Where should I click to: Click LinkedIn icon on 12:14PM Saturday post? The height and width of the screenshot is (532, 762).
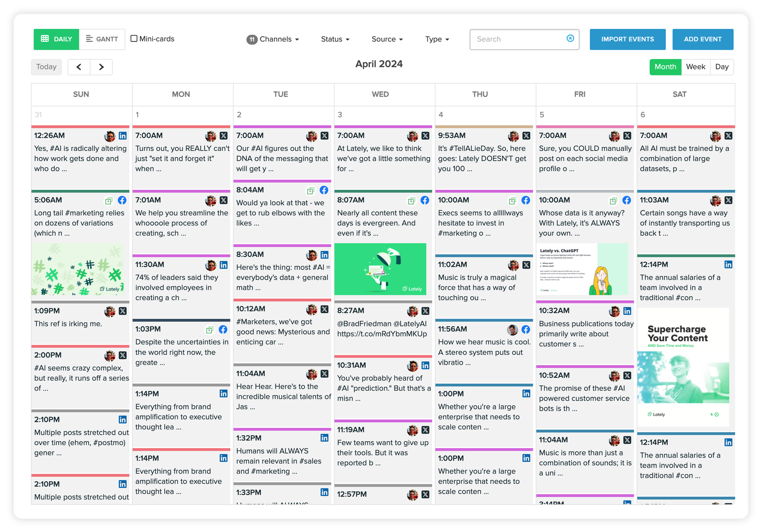[x=728, y=264]
